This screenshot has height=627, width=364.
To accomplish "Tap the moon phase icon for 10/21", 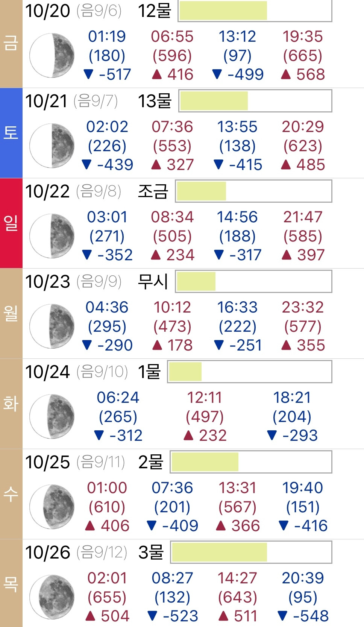I will [x=52, y=146].
